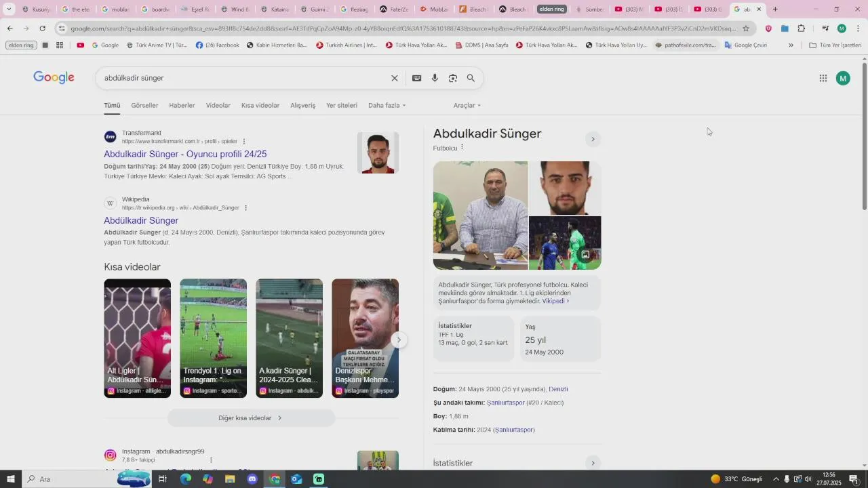868x488 pixels.
Task: Open more options for Wikipedia result
Action: tap(245, 208)
